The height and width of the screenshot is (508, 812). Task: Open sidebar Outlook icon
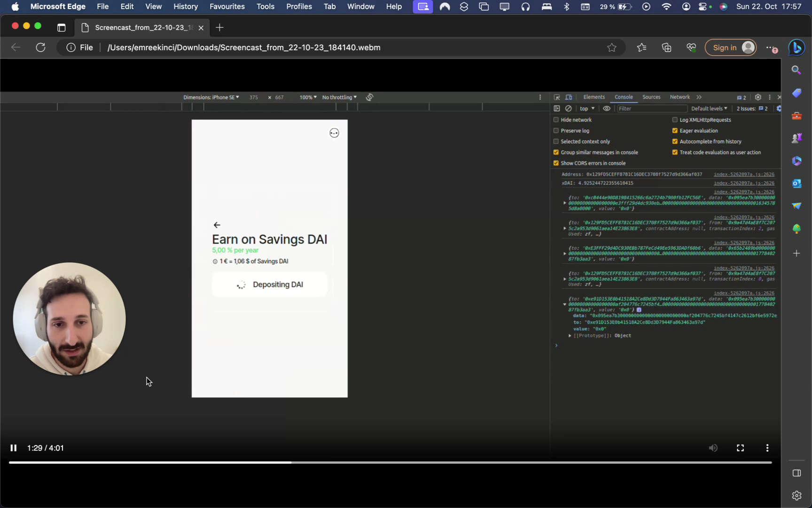(x=796, y=183)
